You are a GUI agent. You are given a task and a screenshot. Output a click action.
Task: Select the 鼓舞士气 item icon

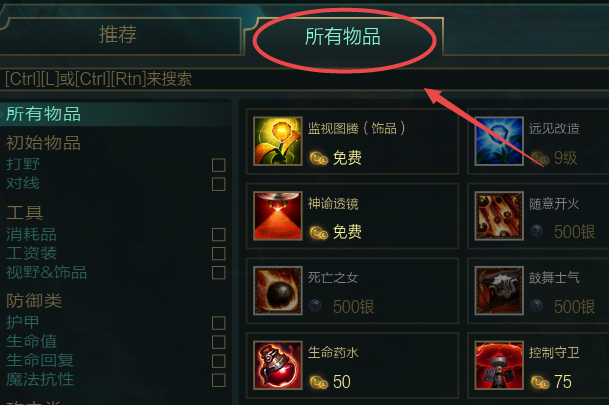tap(499, 290)
